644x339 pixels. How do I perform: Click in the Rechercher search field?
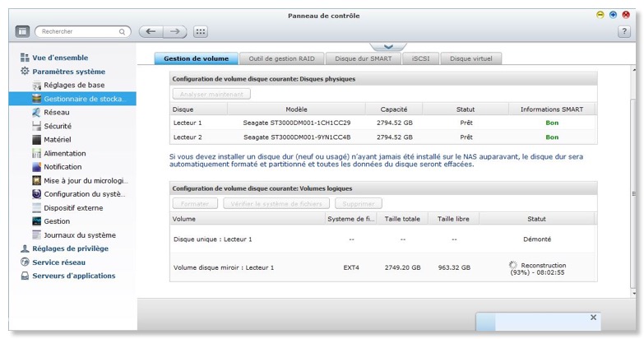pyautogui.click(x=78, y=31)
